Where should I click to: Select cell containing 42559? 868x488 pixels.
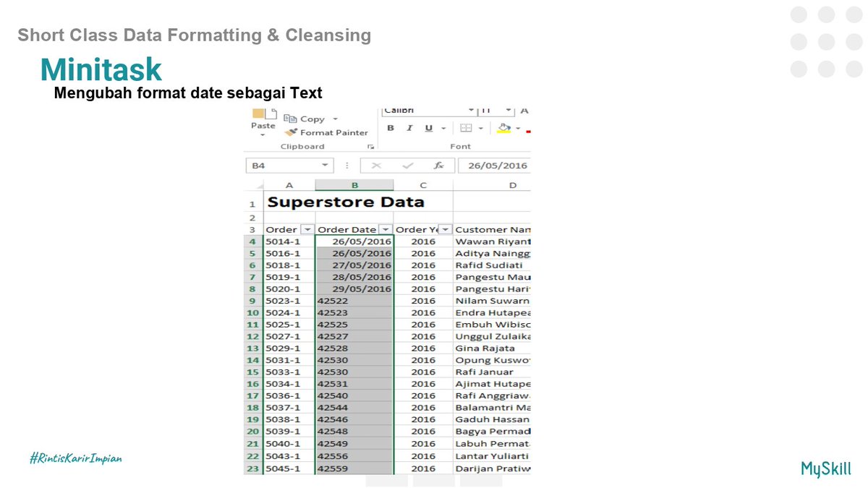tap(354, 468)
